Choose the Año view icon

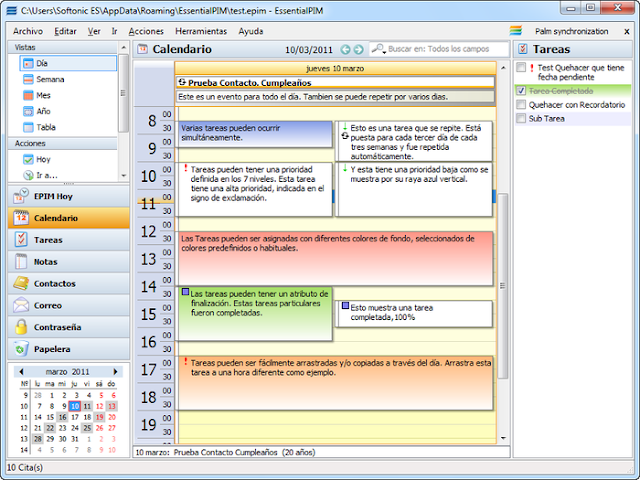click(x=28, y=111)
